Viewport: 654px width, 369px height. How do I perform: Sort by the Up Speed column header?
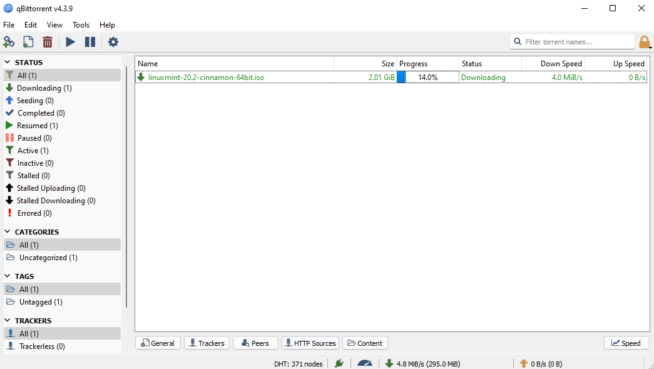[616, 64]
